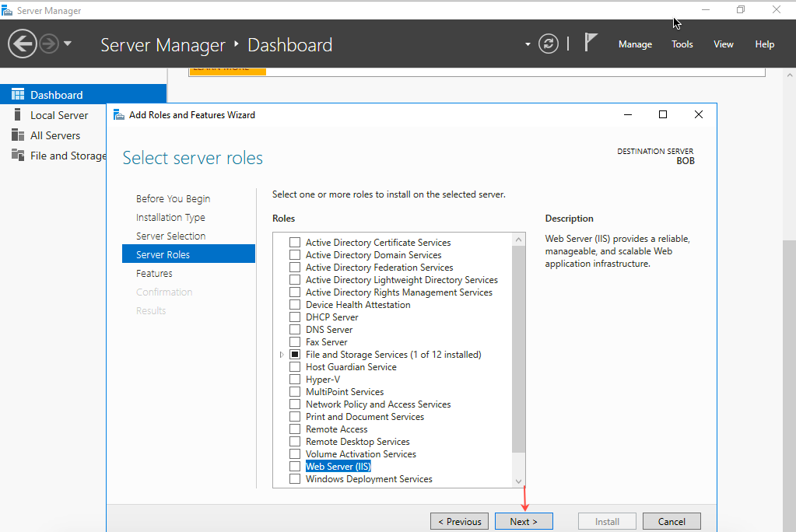Check Web Server (IIS) role checkbox
796x532 pixels.
pos(294,466)
